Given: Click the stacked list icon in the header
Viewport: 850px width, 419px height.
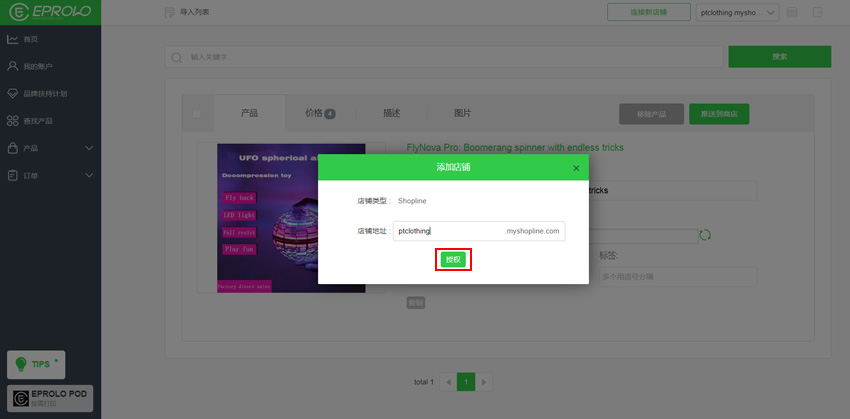Looking at the screenshot, I should pos(792,12).
